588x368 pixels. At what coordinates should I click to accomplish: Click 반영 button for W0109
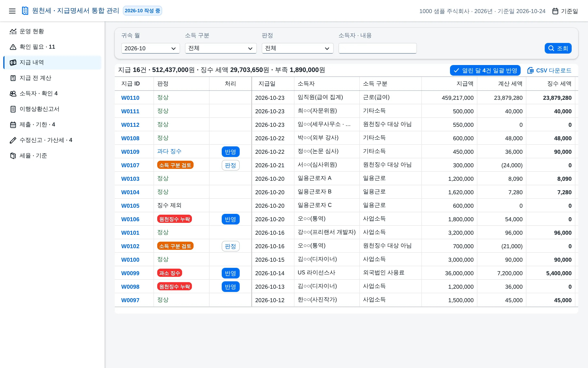point(230,152)
